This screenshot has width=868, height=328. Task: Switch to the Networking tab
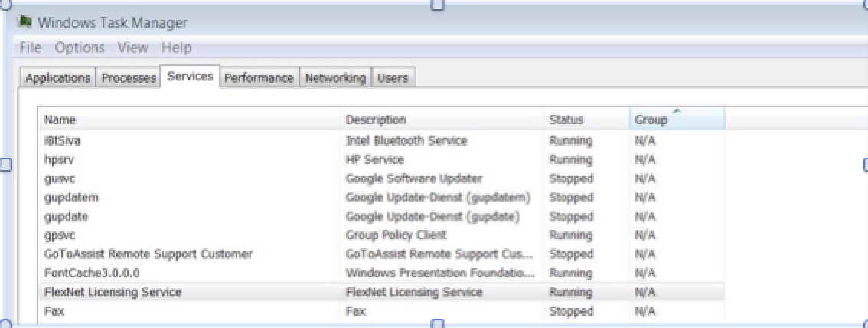pyautogui.click(x=335, y=78)
